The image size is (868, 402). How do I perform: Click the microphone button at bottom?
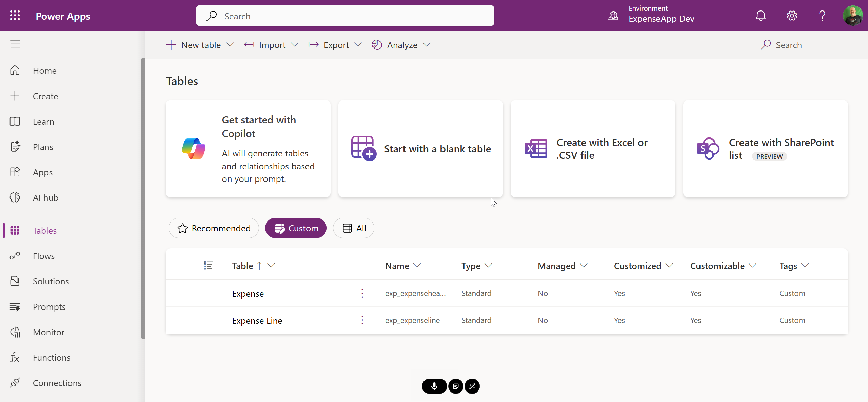point(434,386)
